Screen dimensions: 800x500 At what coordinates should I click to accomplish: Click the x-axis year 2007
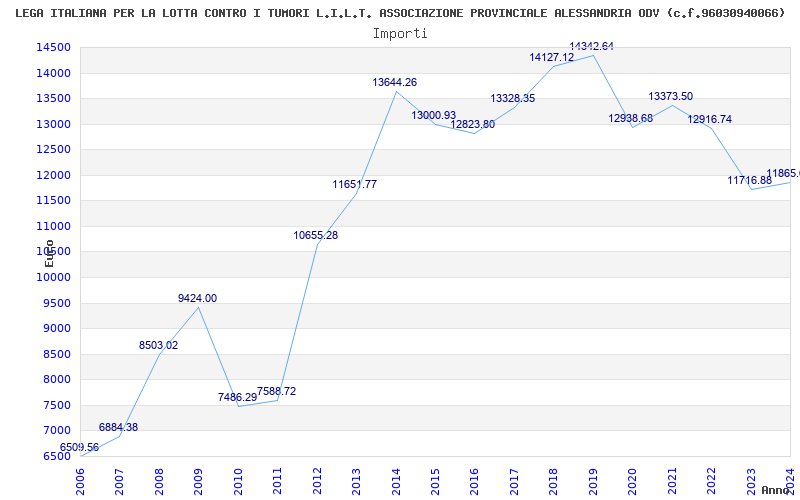[x=119, y=481]
